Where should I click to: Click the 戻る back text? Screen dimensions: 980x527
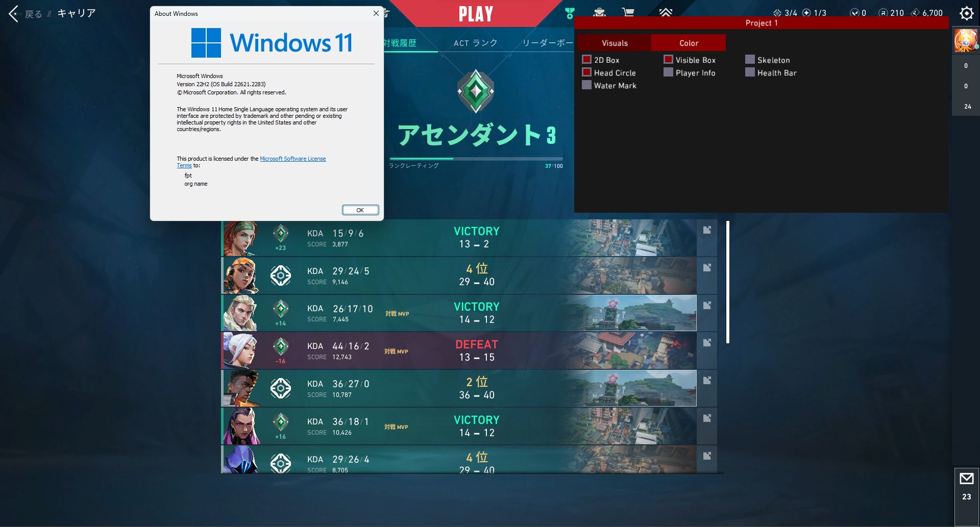coord(34,14)
